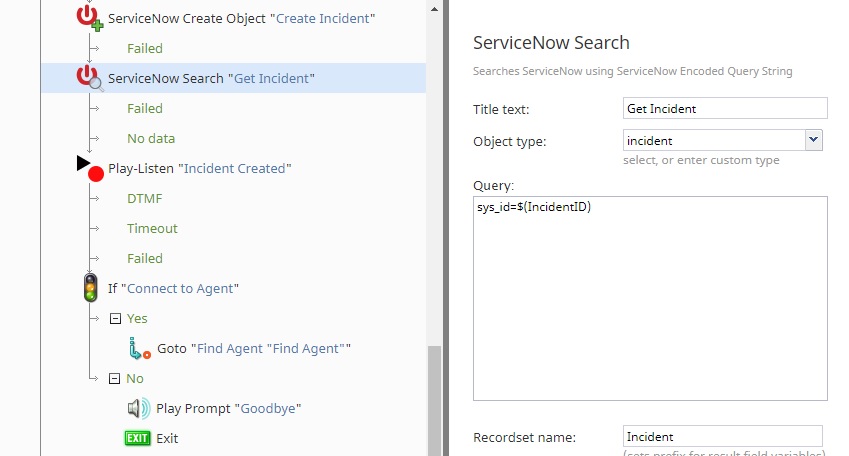The image size is (849, 456).
Task: Select the If "Connect to Agent" block
Action: [x=173, y=289]
